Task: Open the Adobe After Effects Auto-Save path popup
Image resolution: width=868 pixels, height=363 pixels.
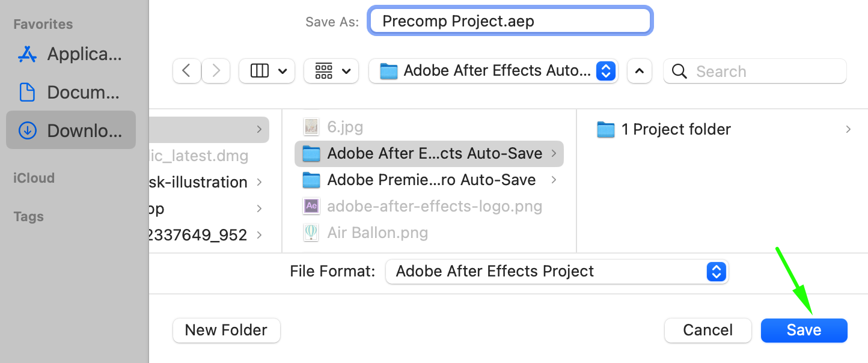Action: tap(494, 71)
